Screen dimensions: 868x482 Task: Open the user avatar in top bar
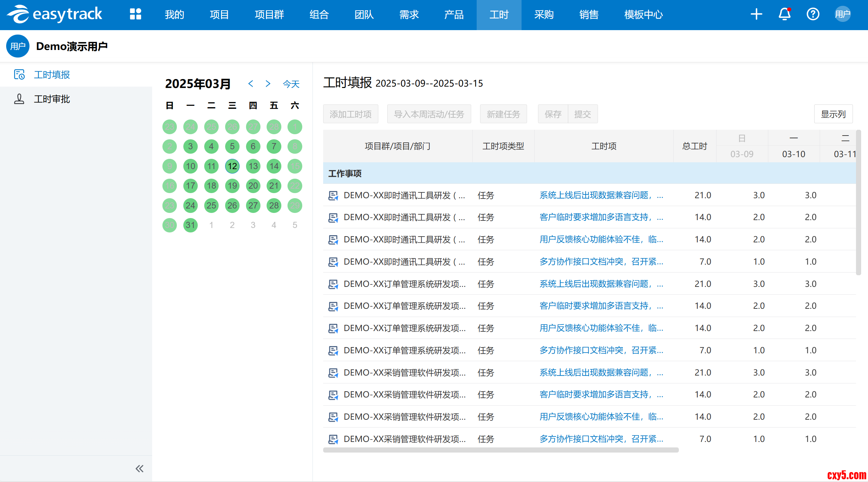tap(842, 14)
